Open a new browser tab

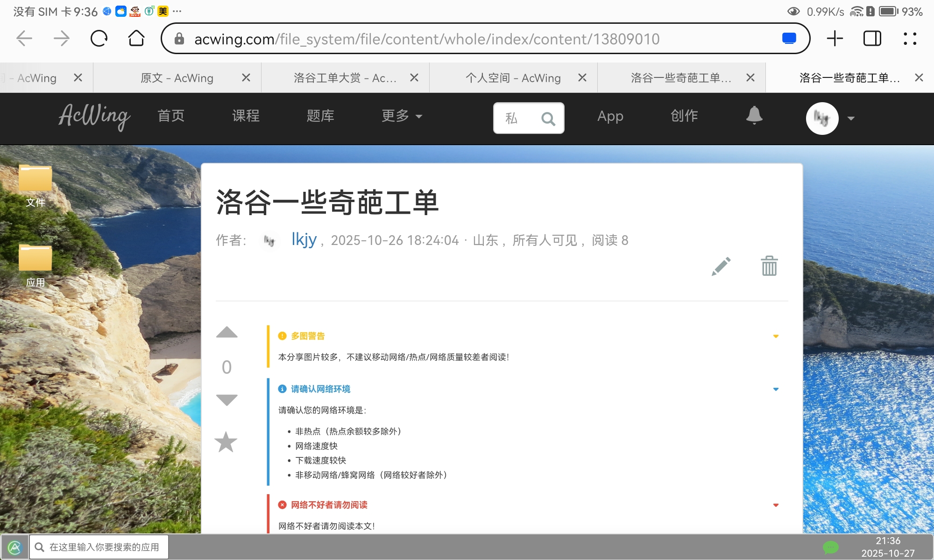click(835, 39)
